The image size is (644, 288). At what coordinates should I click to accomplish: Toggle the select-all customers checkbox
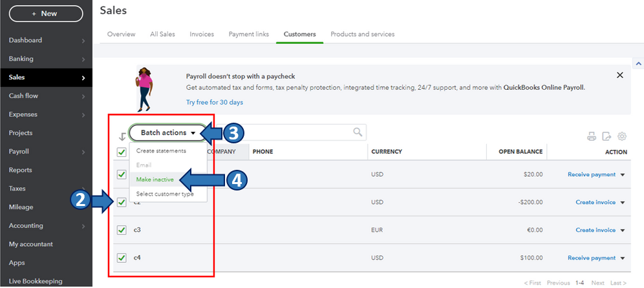click(122, 152)
